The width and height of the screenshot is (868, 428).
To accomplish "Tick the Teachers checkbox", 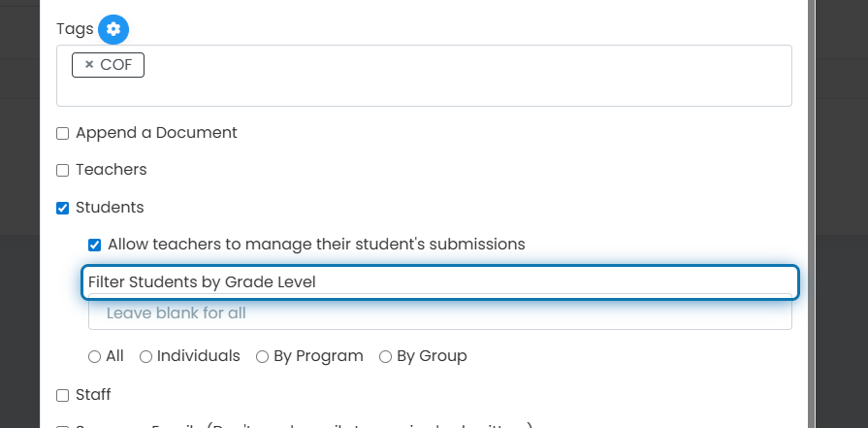I will (x=62, y=171).
